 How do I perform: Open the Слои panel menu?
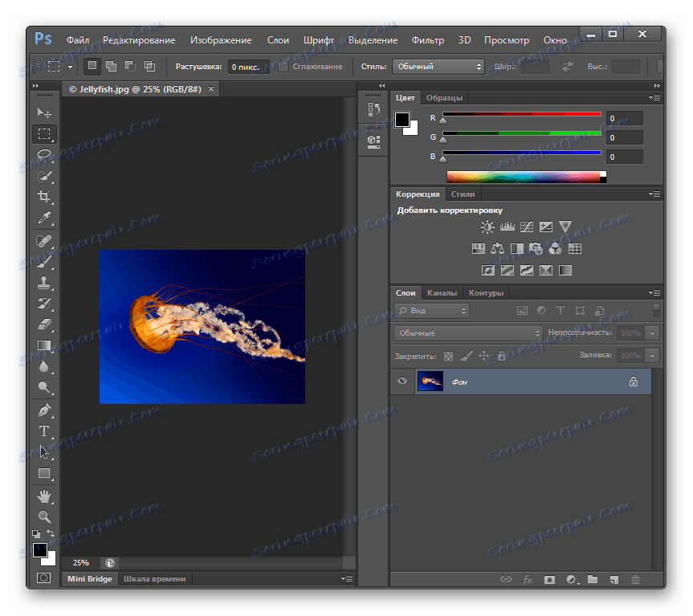click(654, 292)
